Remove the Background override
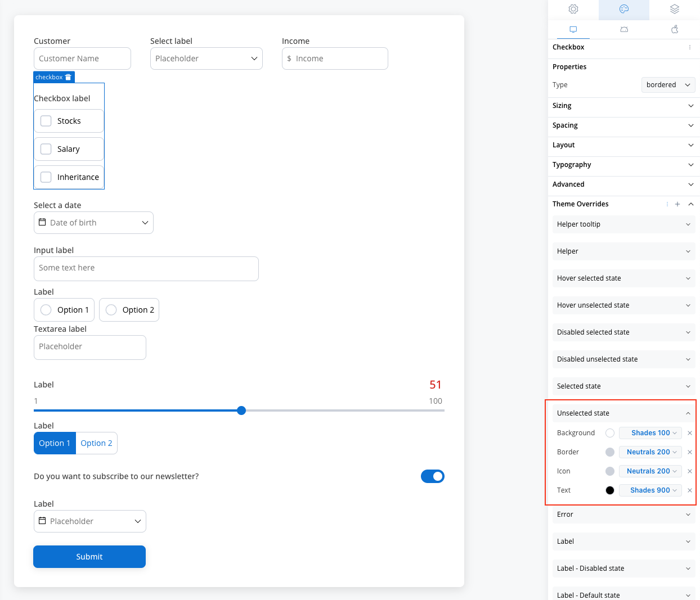 [690, 433]
